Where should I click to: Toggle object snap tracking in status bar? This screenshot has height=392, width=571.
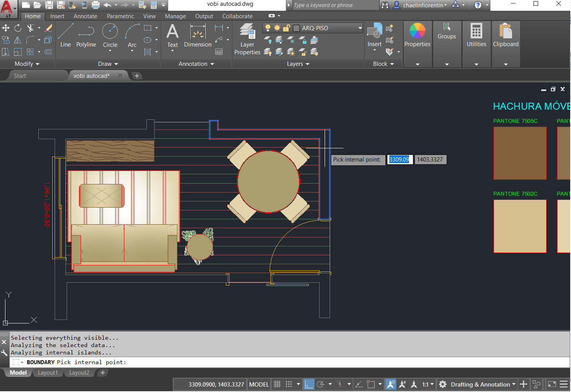pyautogui.click(x=359, y=384)
